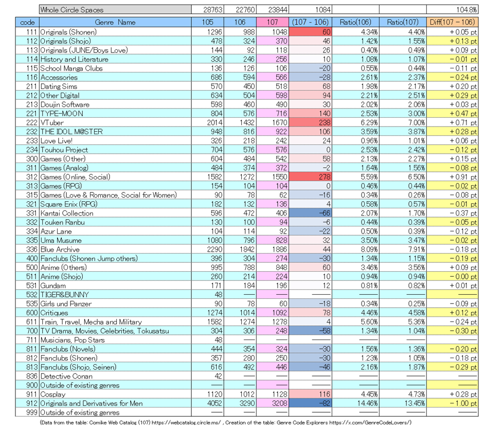The height and width of the screenshot is (426, 504).
Task: Click 'Originals (JUNE/Boys Love)' cell
Action: [115, 50]
